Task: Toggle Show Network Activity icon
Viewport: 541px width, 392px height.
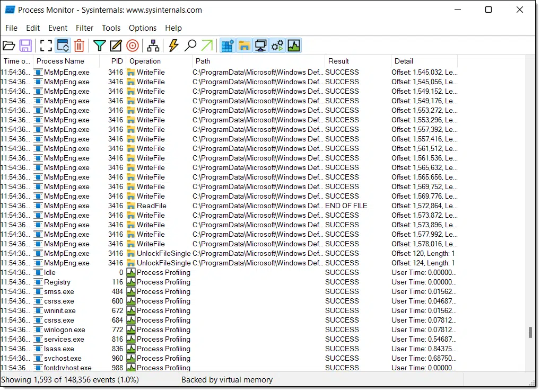Action: tap(261, 46)
